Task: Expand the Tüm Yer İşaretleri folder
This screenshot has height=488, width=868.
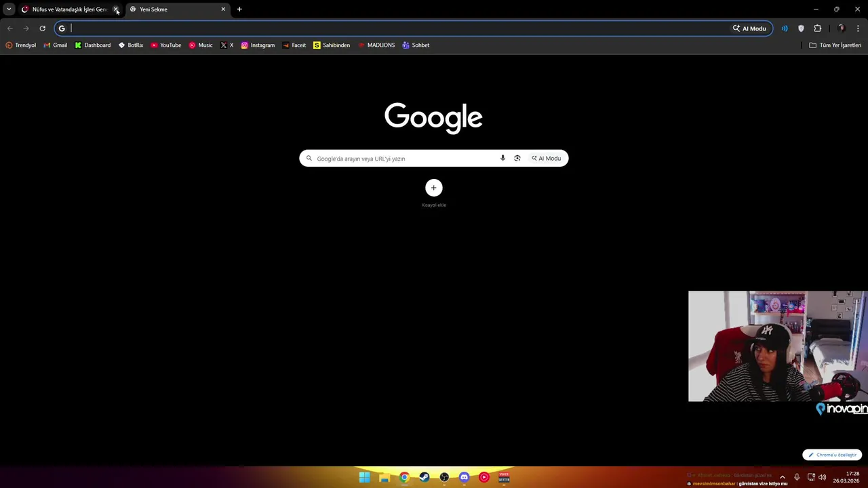Action: pyautogui.click(x=835, y=45)
